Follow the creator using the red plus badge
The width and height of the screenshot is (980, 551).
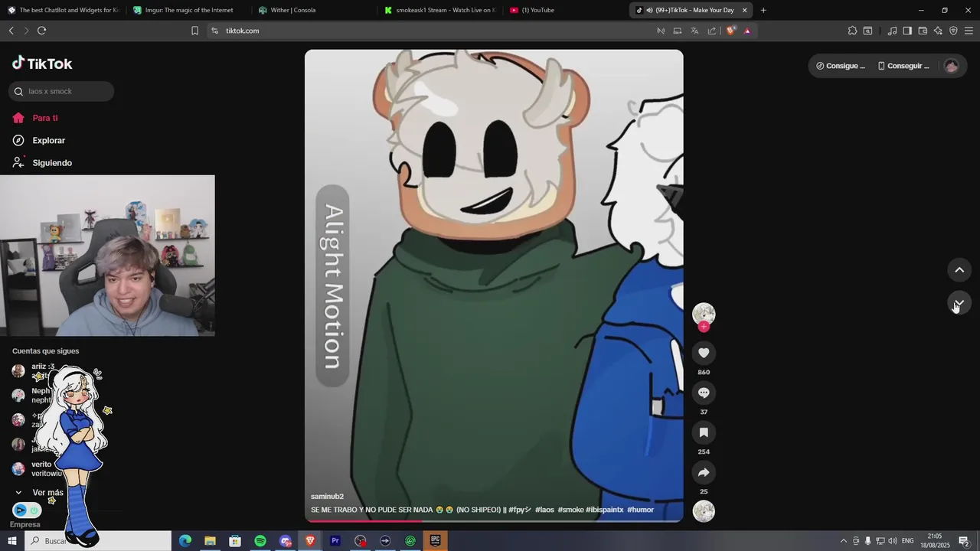coord(704,327)
